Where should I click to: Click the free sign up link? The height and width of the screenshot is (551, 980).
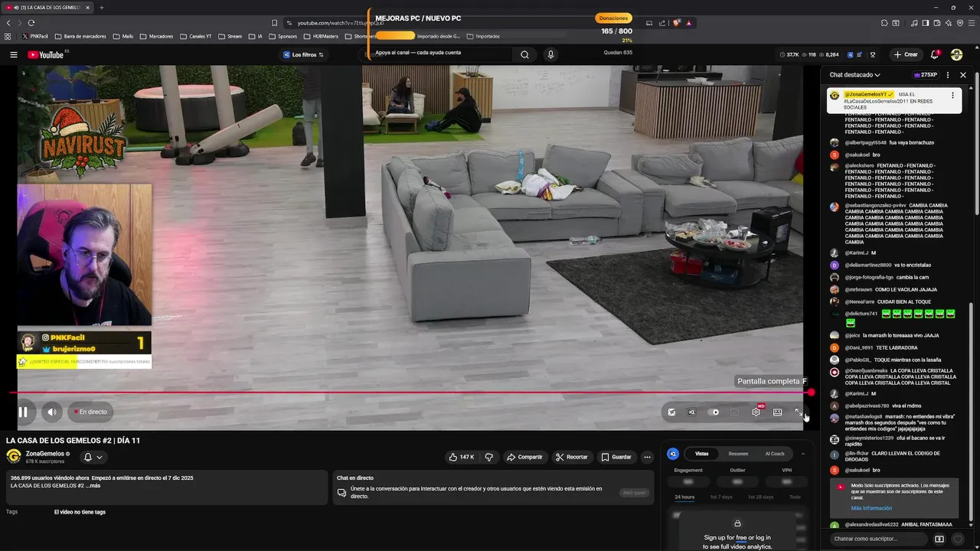point(740,538)
